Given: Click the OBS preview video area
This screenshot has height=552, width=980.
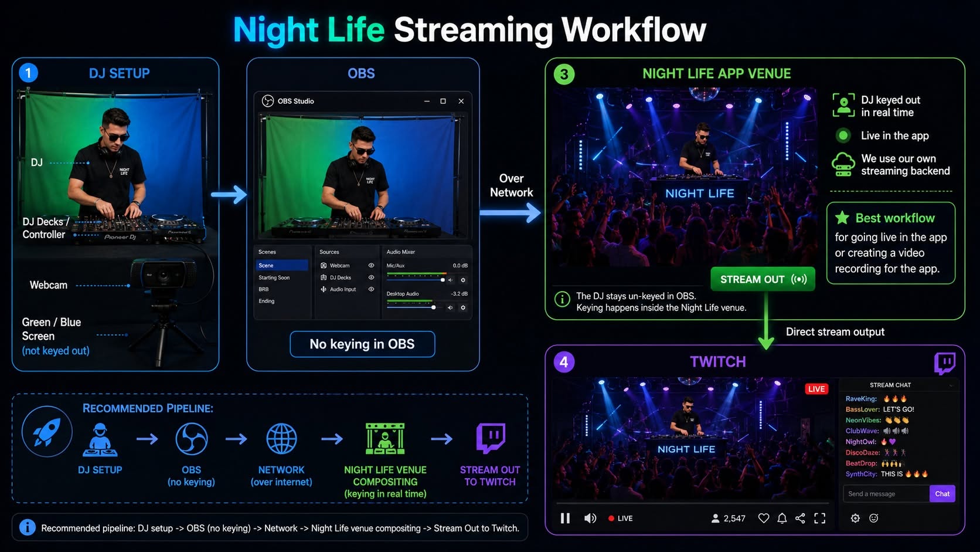Looking at the screenshot, I should point(363,175).
